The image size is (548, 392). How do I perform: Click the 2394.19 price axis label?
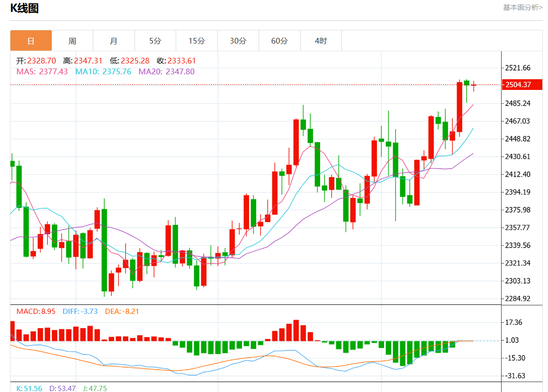point(518,192)
